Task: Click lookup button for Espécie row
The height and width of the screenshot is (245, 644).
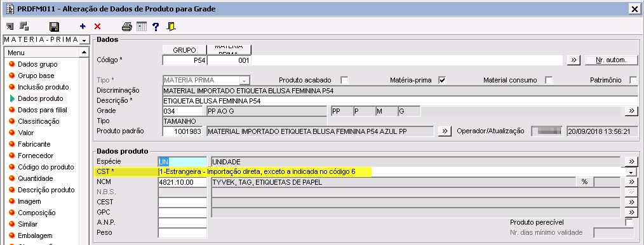Action: pyautogui.click(x=631, y=161)
